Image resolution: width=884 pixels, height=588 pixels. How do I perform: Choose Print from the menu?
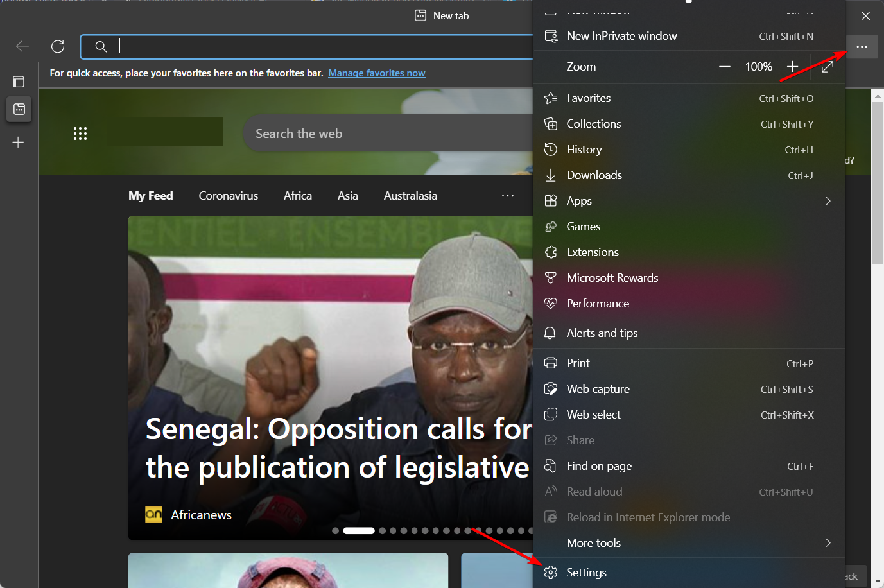click(x=689, y=363)
